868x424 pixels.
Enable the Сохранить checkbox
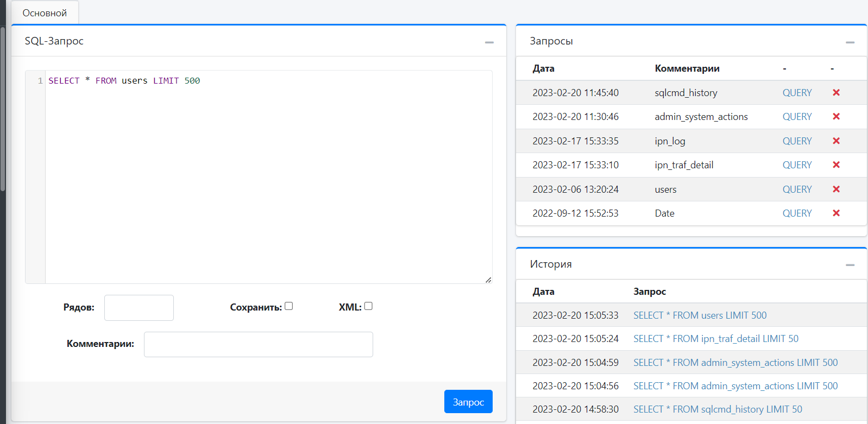[289, 306]
